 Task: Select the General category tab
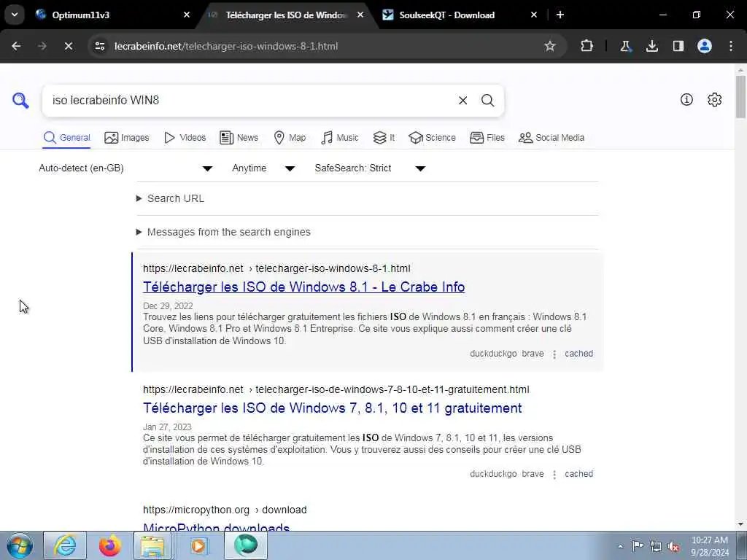tap(66, 138)
